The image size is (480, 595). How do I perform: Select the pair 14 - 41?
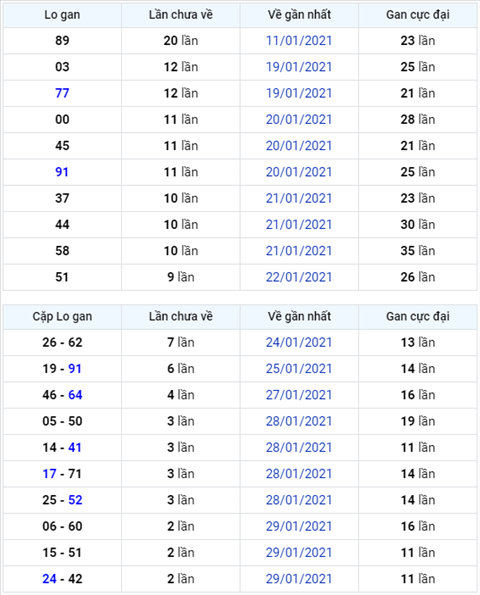click(62, 447)
